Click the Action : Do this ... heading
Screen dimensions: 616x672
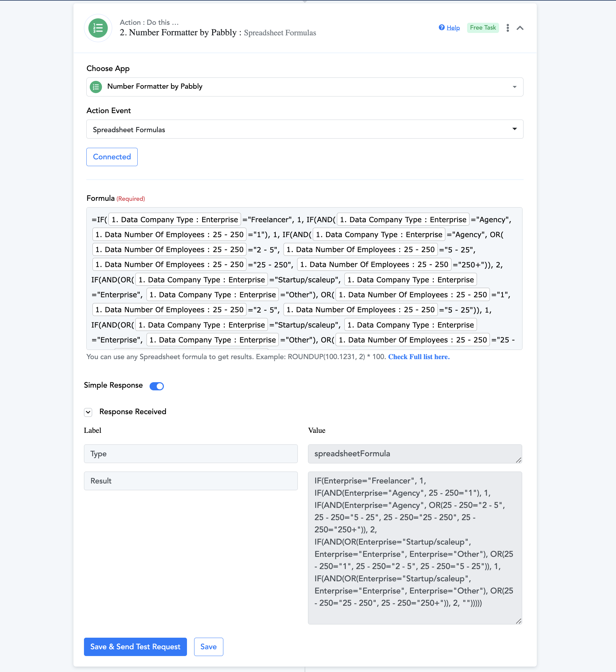coord(149,22)
